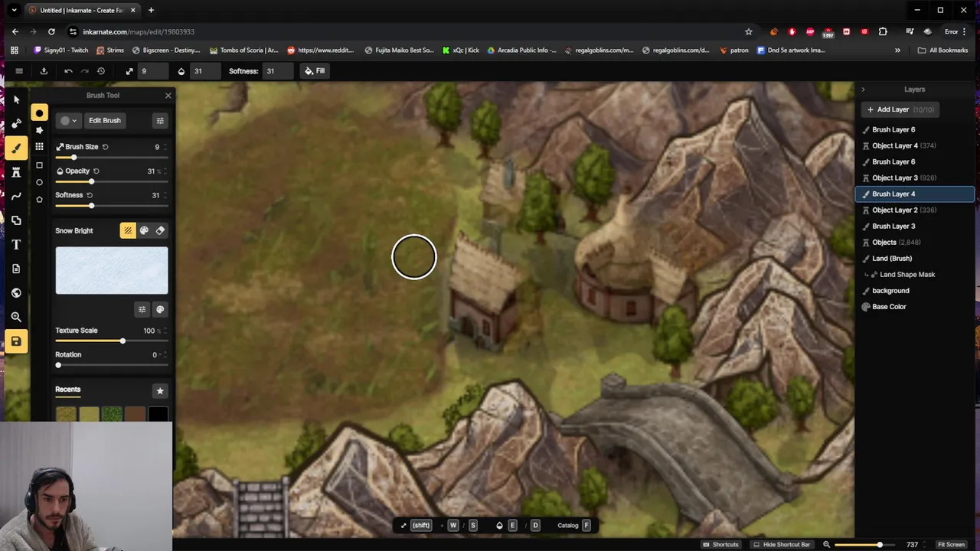Screen dimensions: 980x551
Task: Open brush tip dropdown
Action: [x=69, y=120]
